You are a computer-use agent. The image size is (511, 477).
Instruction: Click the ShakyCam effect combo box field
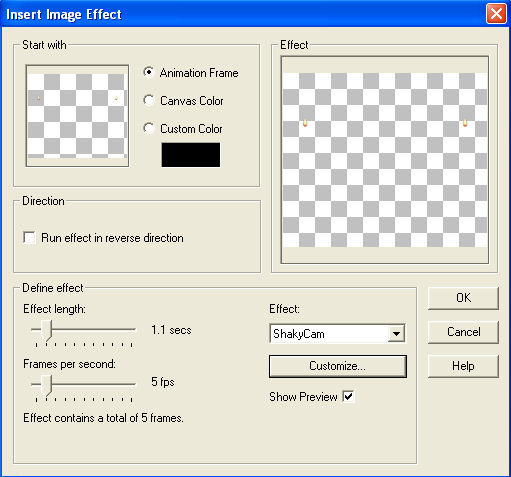click(337, 334)
